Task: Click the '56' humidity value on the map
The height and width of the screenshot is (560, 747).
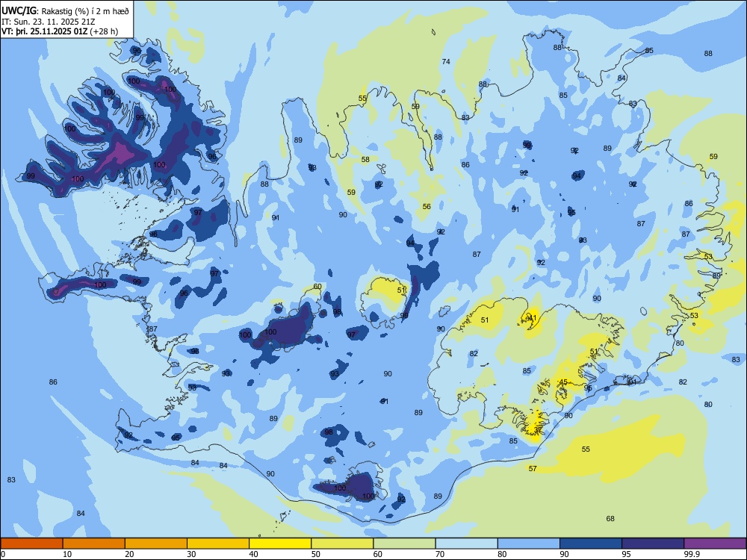Action: 427,207
